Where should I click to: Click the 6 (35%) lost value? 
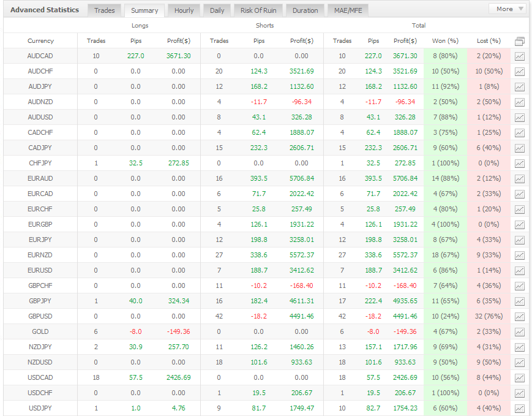(489, 301)
